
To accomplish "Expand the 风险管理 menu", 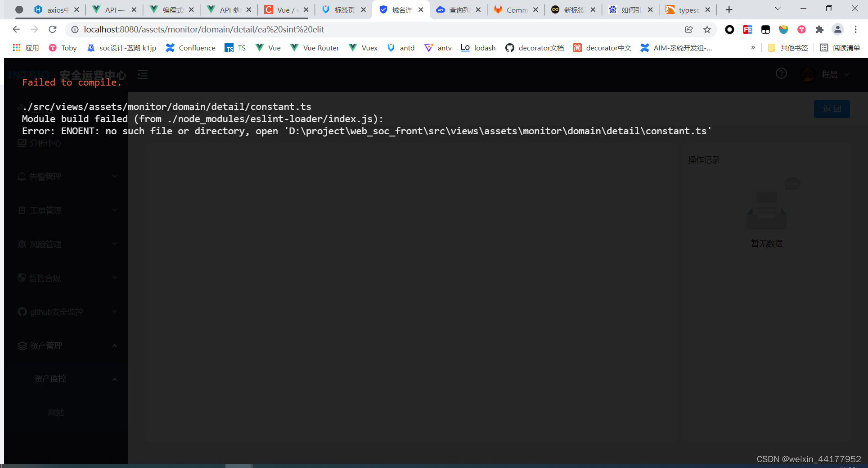I will pyautogui.click(x=66, y=244).
